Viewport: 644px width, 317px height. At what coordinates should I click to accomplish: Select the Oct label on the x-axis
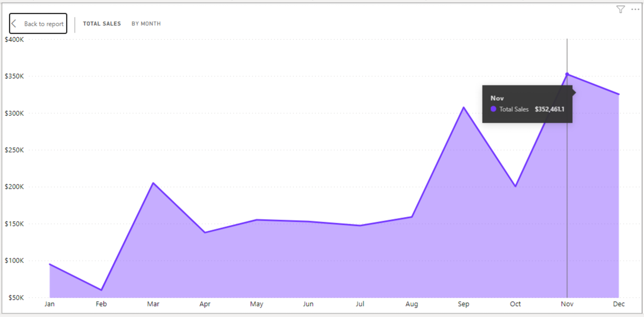515,304
